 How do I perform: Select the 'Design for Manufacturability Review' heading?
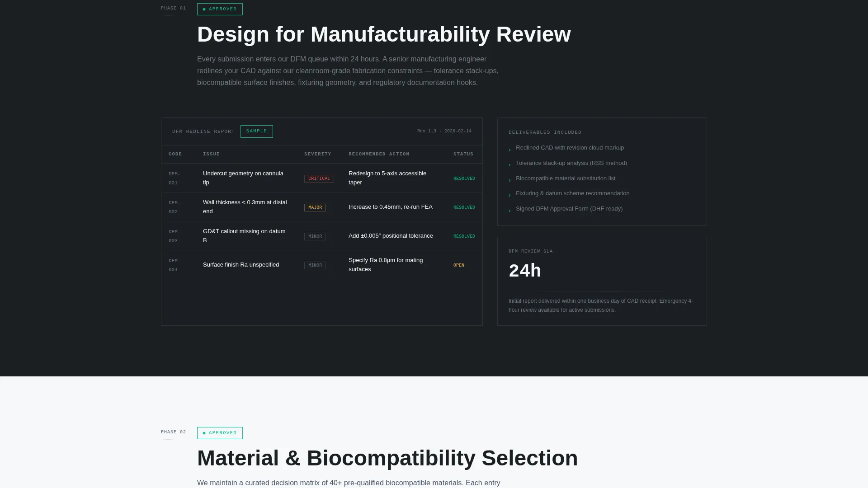tap(384, 34)
